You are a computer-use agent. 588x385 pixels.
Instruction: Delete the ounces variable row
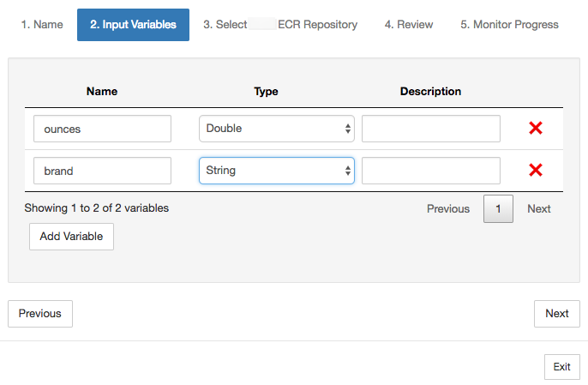pyautogui.click(x=536, y=129)
